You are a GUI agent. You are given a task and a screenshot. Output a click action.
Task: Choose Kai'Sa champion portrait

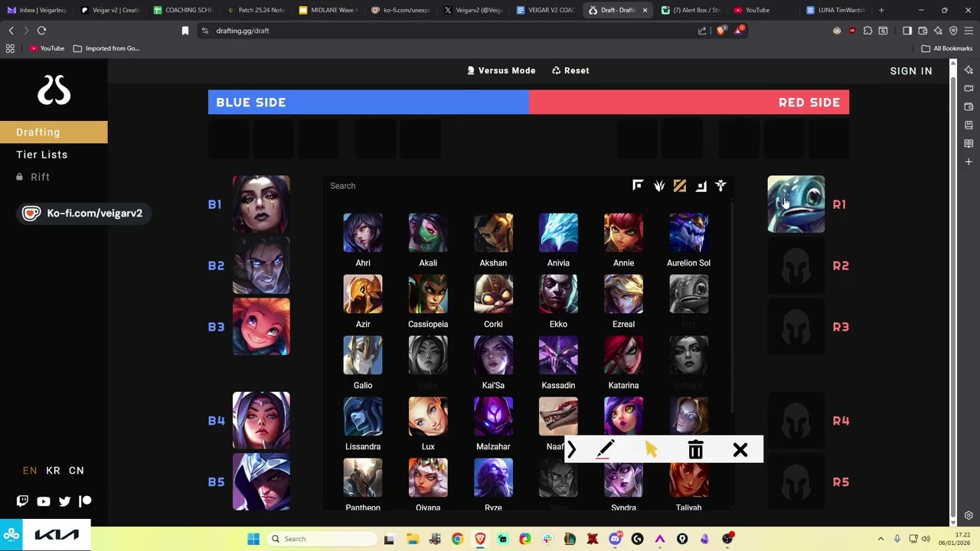(x=493, y=355)
